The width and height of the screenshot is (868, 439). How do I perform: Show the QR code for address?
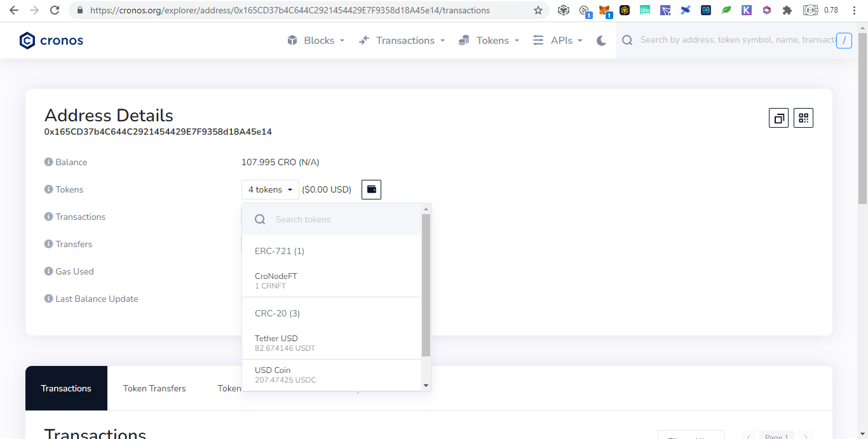click(x=804, y=118)
